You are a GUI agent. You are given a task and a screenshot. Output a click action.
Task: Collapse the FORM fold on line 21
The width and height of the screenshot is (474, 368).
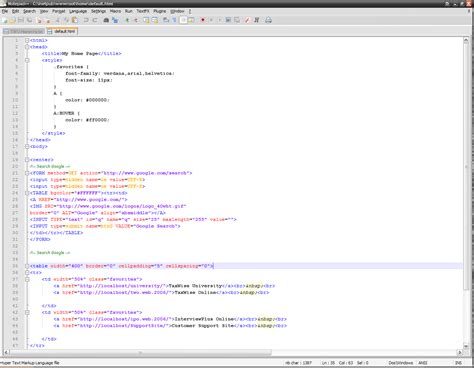pos(27,173)
